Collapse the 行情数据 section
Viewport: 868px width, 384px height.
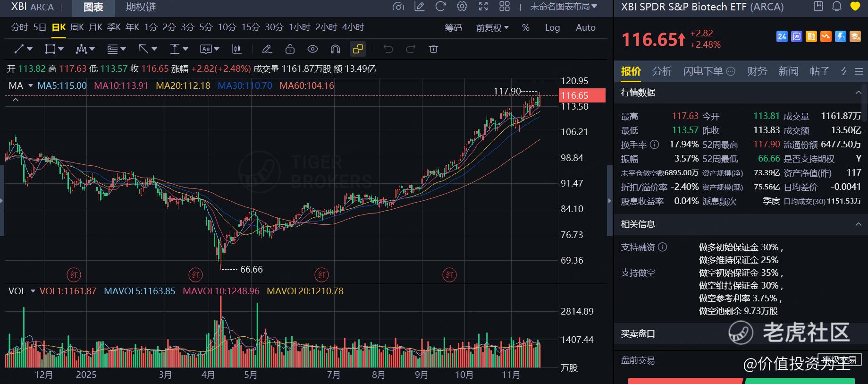tap(858, 93)
